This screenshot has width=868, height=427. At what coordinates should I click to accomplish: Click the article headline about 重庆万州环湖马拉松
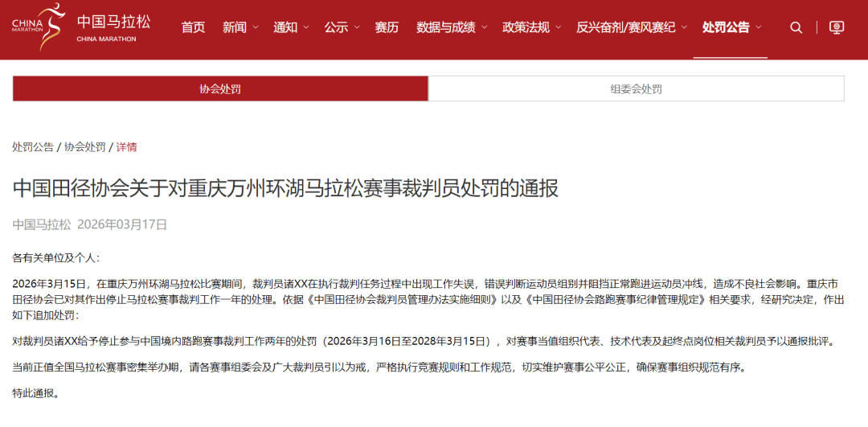coord(285,188)
